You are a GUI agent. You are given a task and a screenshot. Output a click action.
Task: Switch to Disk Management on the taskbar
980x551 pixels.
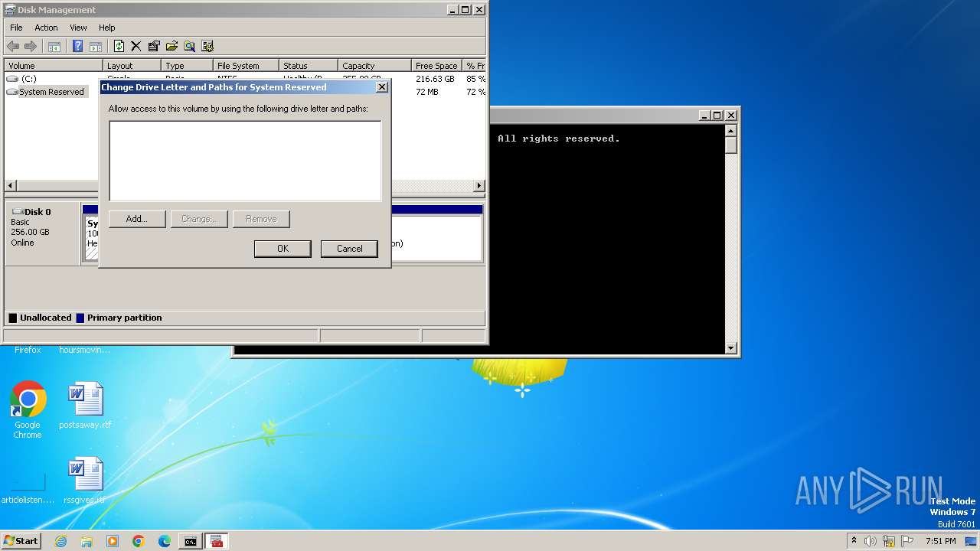click(x=217, y=541)
